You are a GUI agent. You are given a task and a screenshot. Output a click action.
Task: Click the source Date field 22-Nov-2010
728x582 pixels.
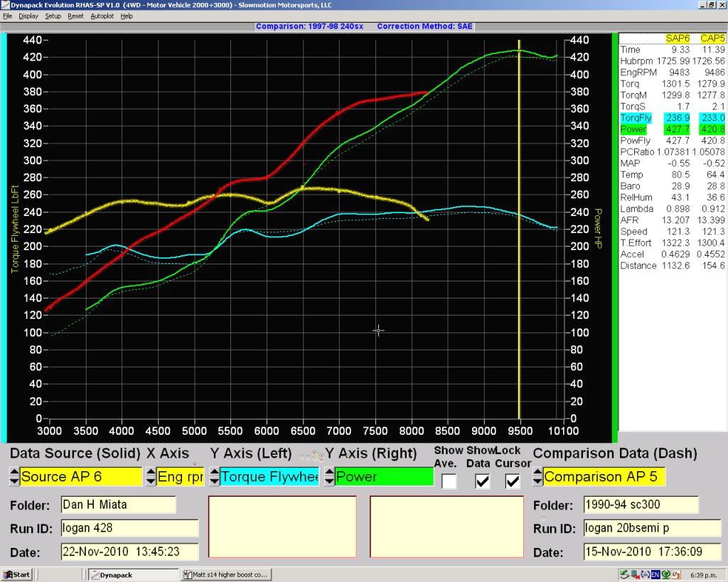[x=129, y=551]
